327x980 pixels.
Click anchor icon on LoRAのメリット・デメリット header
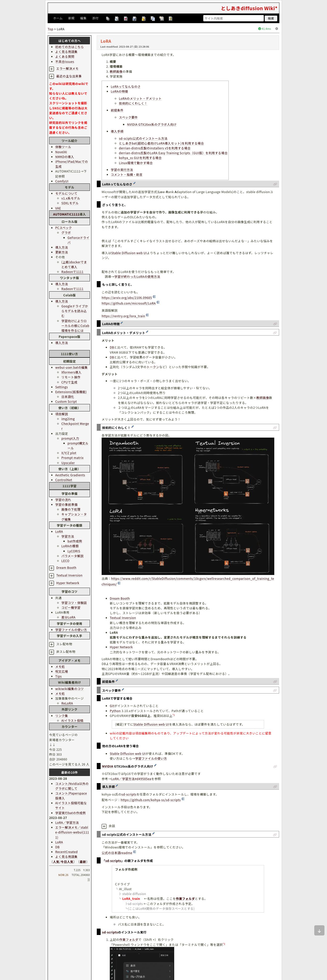coord(275,333)
